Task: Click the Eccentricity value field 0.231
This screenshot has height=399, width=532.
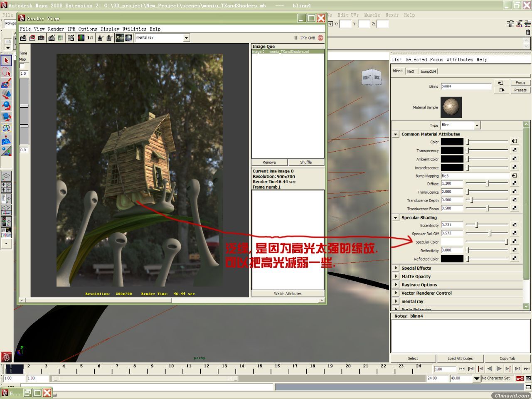Action: coord(452,225)
